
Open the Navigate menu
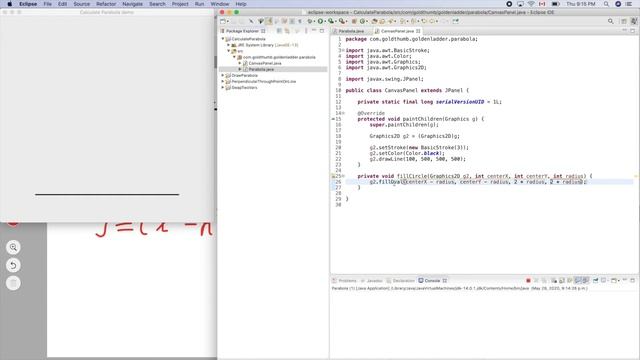coord(133,4)
